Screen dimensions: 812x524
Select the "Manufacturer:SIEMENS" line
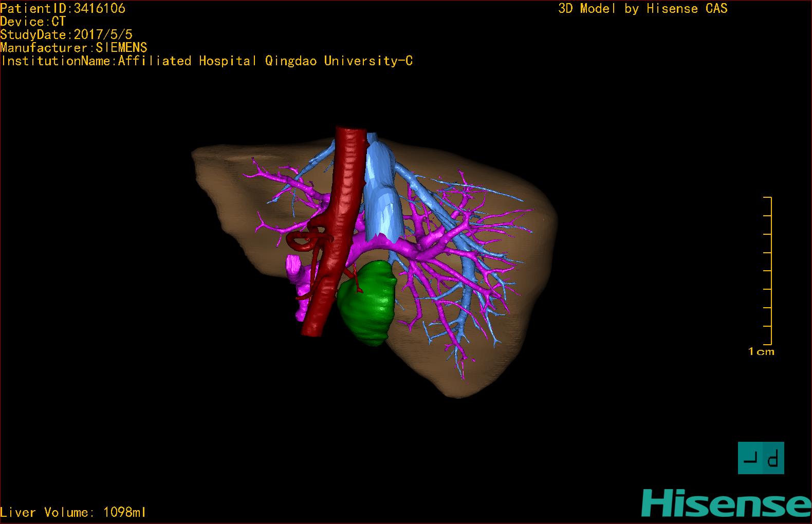point(73,48)
